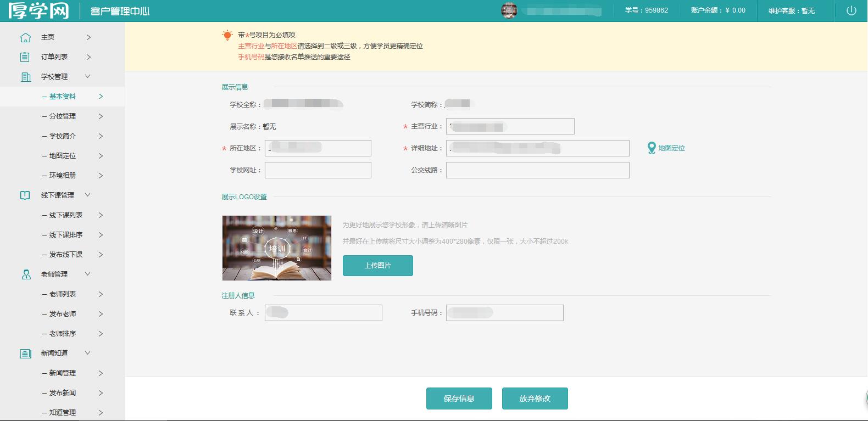Click the school building icon beside 学校管理
868x421 pixels.
coord(25,77)
